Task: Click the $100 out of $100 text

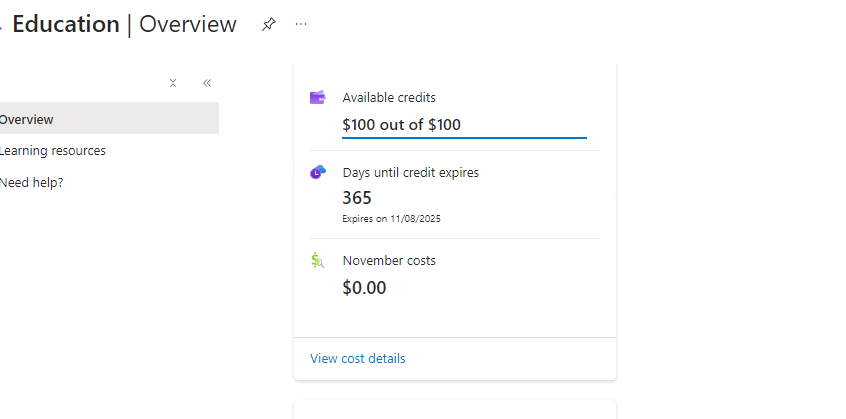Action: (401, 125)
